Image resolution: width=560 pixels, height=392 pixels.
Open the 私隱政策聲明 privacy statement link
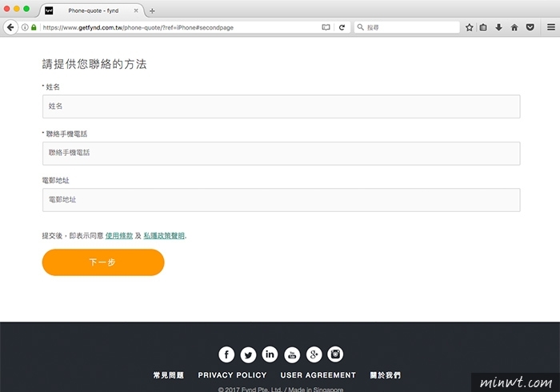click(164, 236)
